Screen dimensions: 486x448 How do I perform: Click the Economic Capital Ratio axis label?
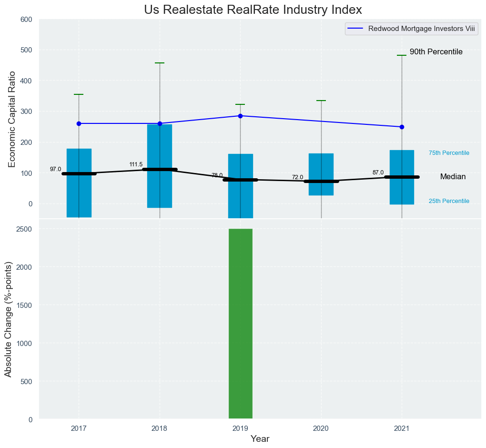pos(12,119)
